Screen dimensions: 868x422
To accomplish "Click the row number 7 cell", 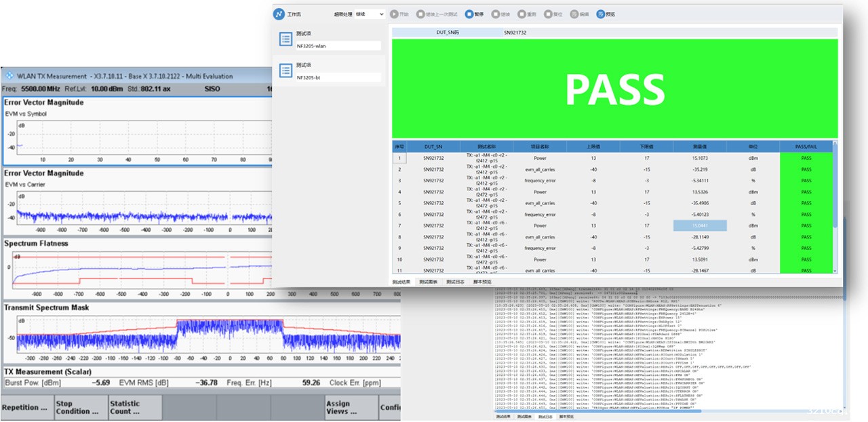I will (399, 226).
